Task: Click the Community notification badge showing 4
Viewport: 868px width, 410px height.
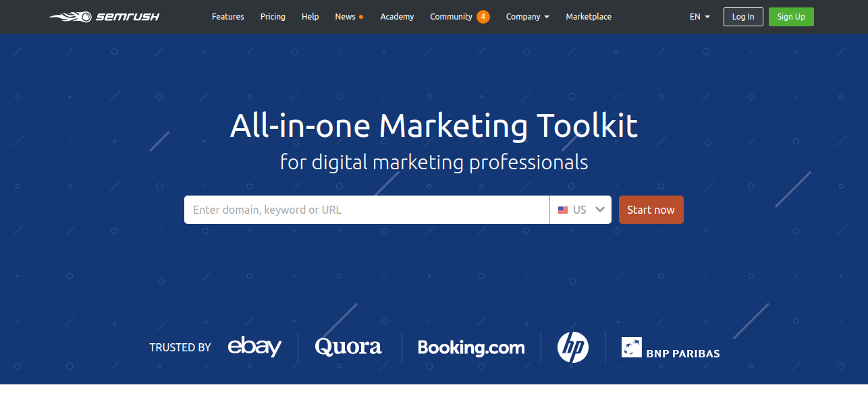Action: pos(483,17)
